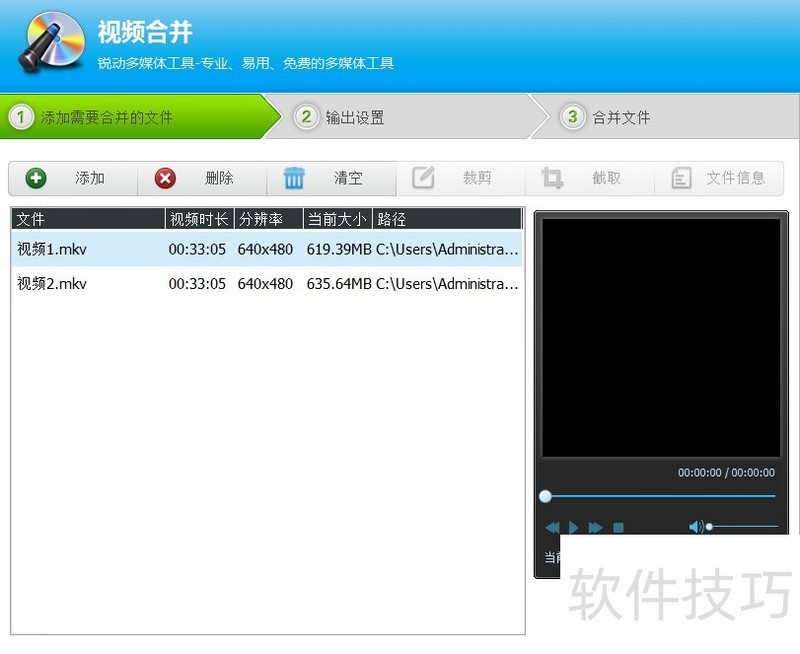
Task: Click the 视频时长 column header
Action: pos(198,217)
